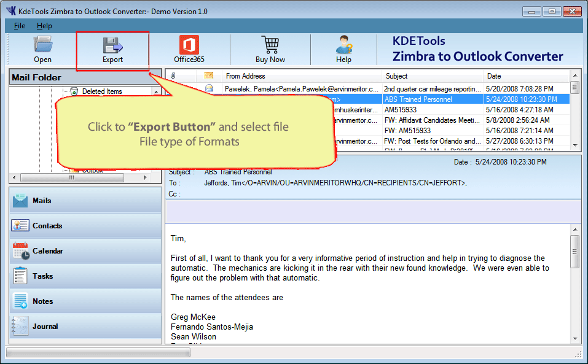The width and height of the screenshot is (588, 364).
Task: Select the 'ABS Trained Personnel' email row
Action: coord(367,99)
